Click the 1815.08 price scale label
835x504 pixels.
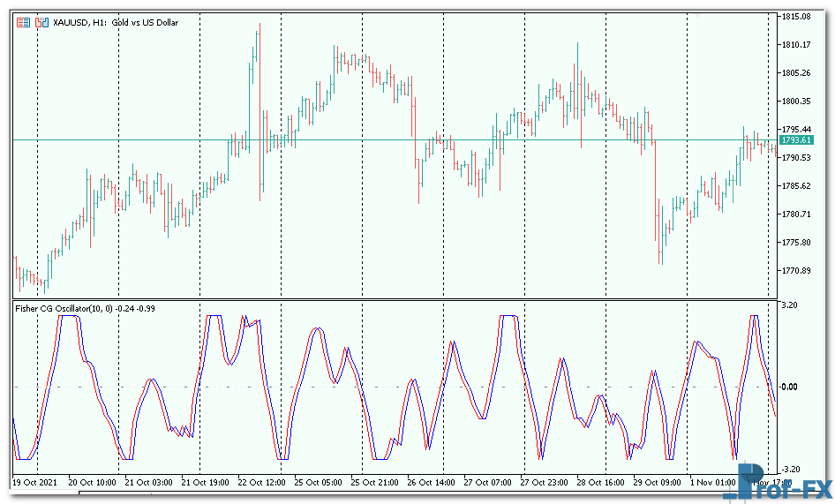797,16
